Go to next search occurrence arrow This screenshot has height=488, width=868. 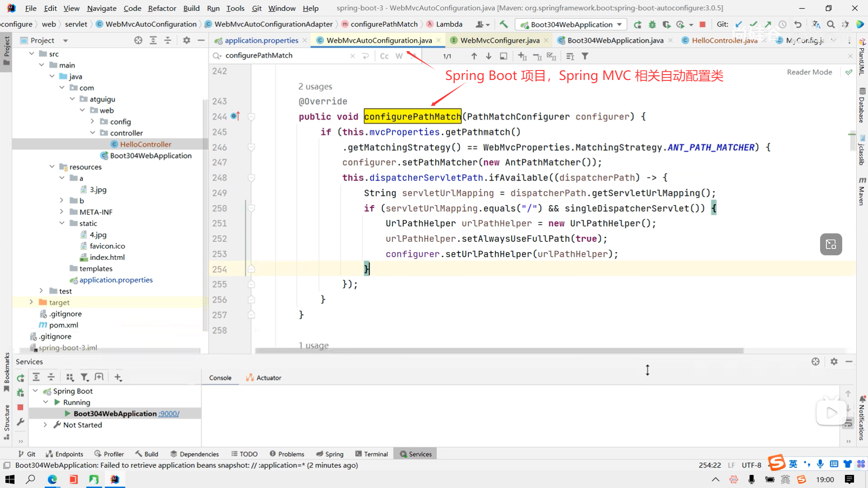click(489, 56)
